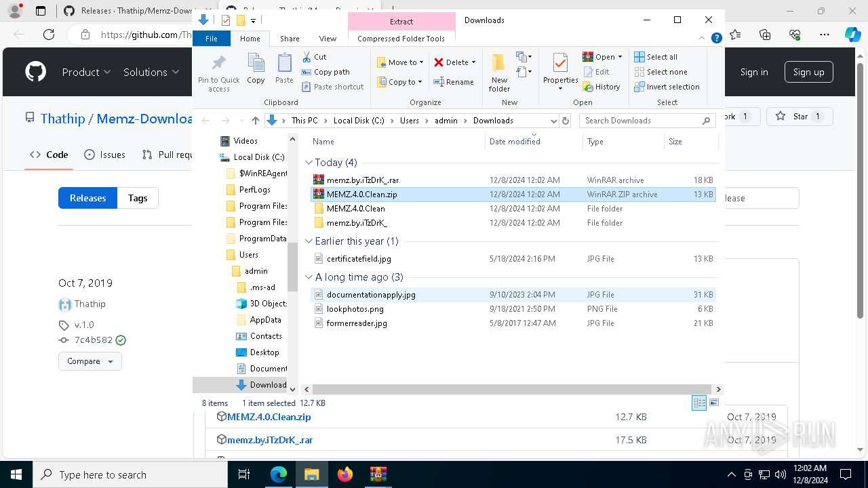Switch to details view button

click(699, 403)
